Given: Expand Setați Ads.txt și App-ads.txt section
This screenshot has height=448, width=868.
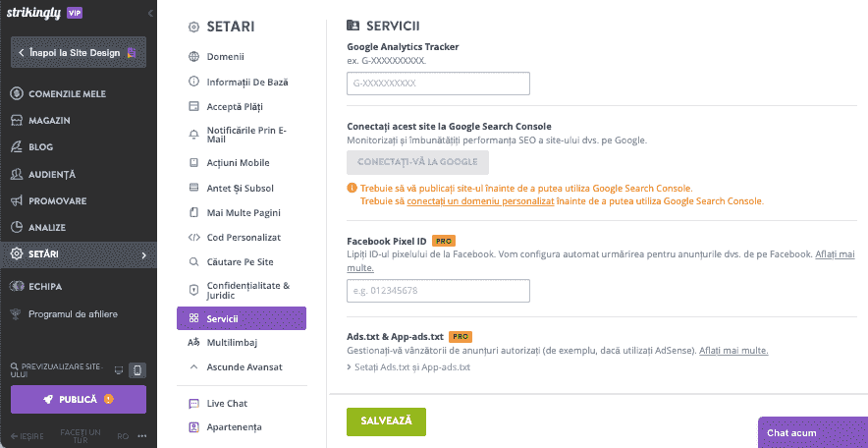Looking at the screenshot, I should [x=408, y=367].
